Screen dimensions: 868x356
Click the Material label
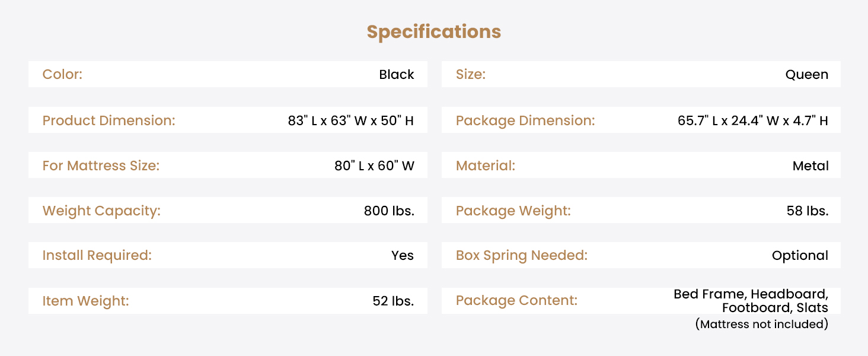tap(485, 166)
